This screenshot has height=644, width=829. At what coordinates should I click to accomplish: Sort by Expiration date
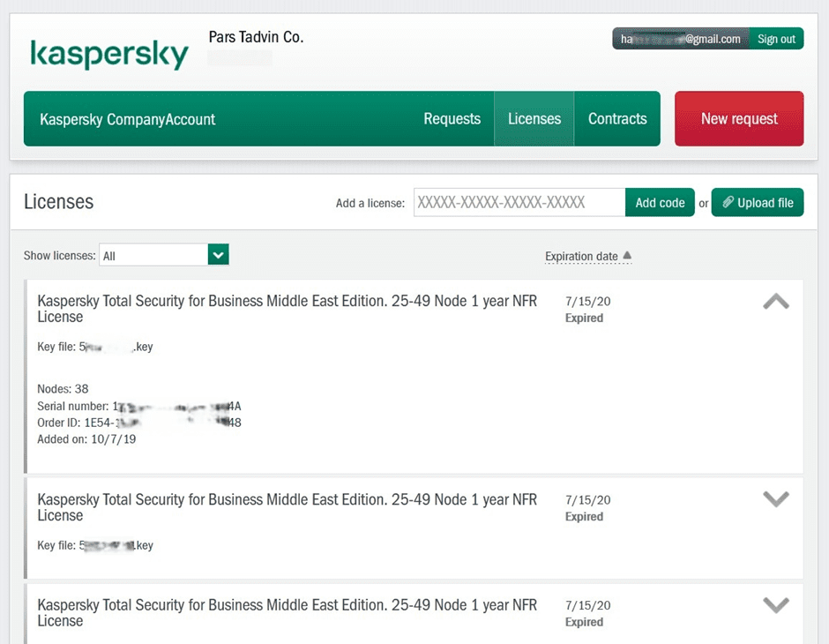pos(581,257)
